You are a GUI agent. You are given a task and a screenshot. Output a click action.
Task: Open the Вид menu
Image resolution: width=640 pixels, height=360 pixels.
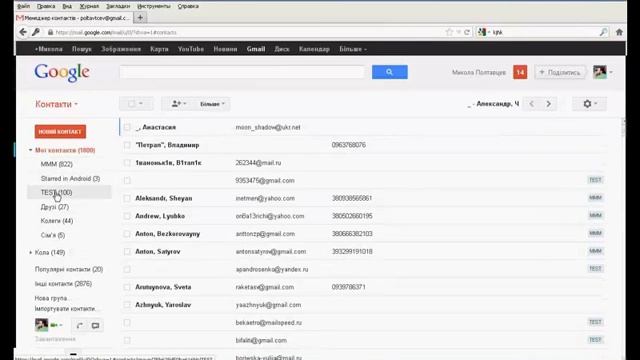(67, 6)
